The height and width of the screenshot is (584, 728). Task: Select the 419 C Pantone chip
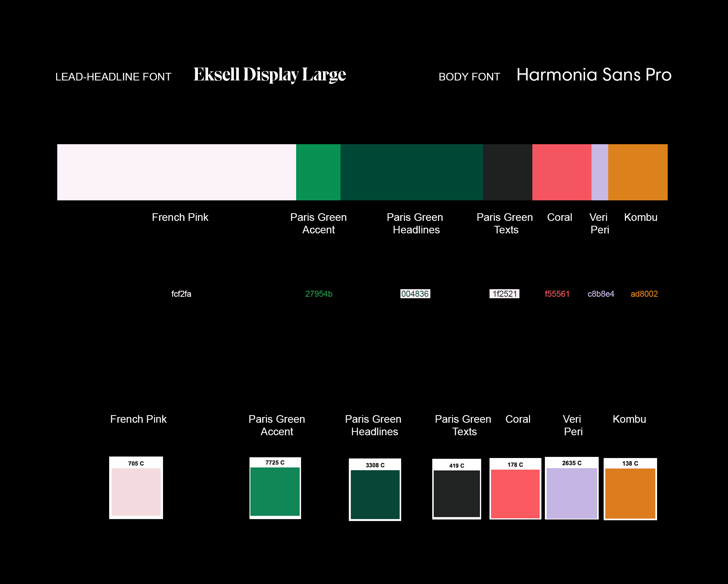(x=457, y=489)
